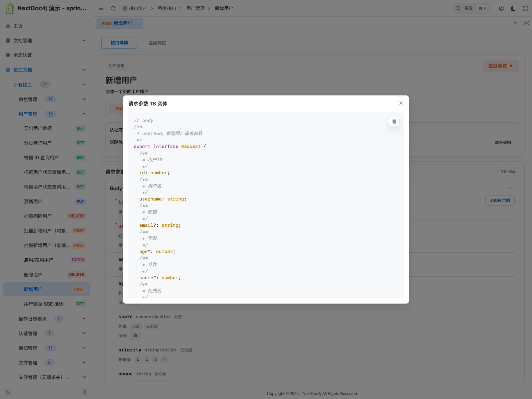
Task: Click the export interface Request code line
Action: coord(170,147)
